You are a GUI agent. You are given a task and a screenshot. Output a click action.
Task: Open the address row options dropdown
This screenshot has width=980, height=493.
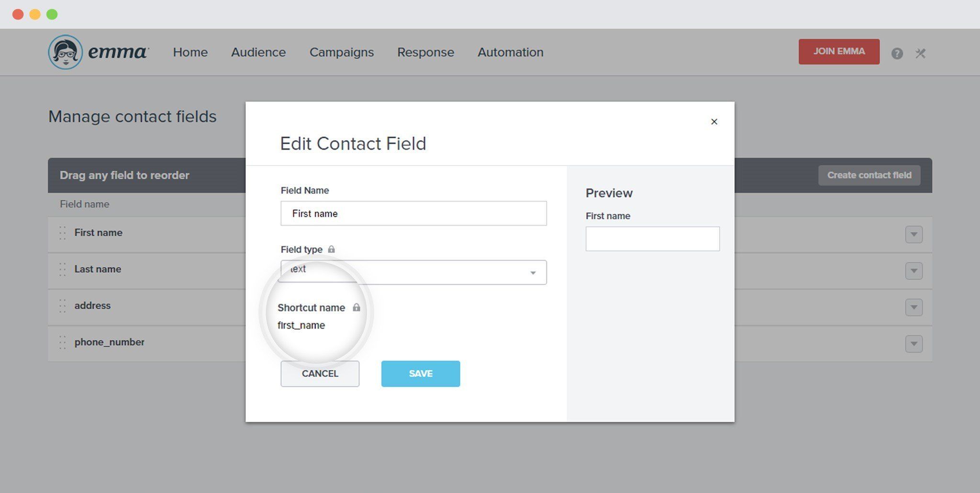[x=913, y=307]
